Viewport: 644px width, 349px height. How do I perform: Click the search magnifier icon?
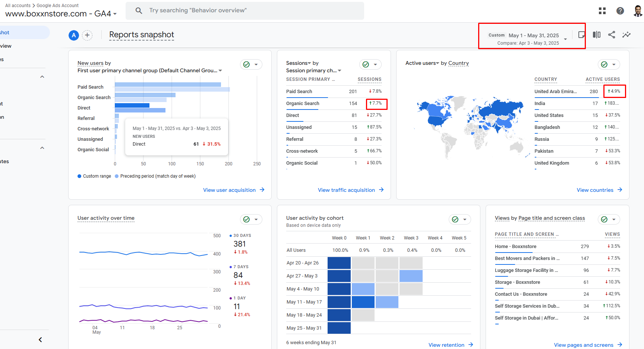pyautogui.click(x=139, y=10)
